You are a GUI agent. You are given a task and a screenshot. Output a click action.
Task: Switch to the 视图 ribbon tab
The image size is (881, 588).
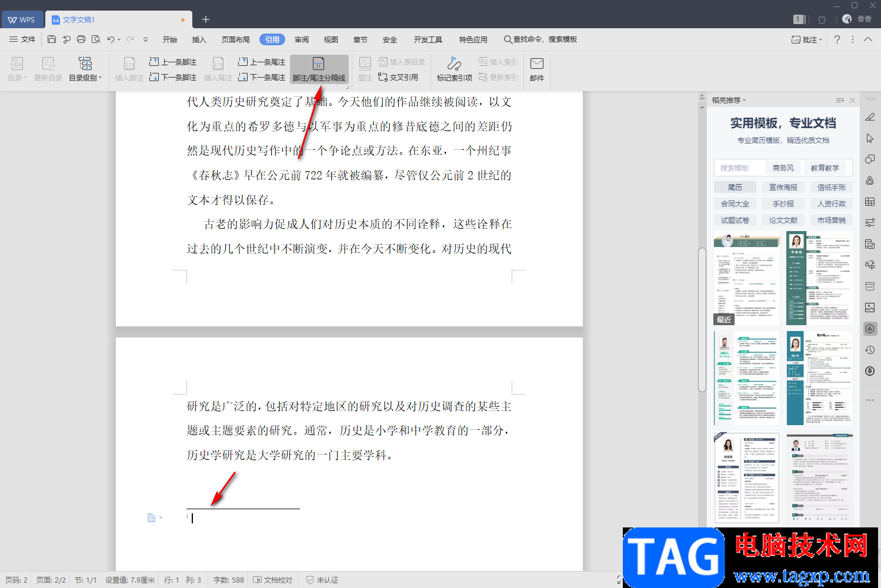coord(331,39)
